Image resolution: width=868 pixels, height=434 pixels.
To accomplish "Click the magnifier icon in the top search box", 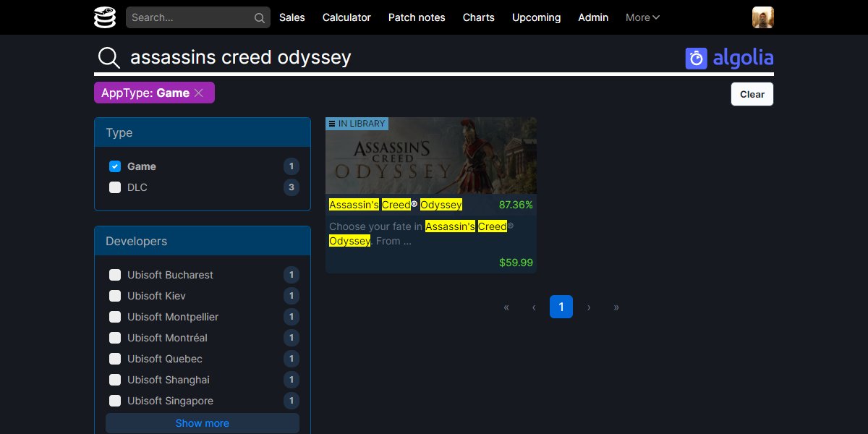I will [260, 18].
